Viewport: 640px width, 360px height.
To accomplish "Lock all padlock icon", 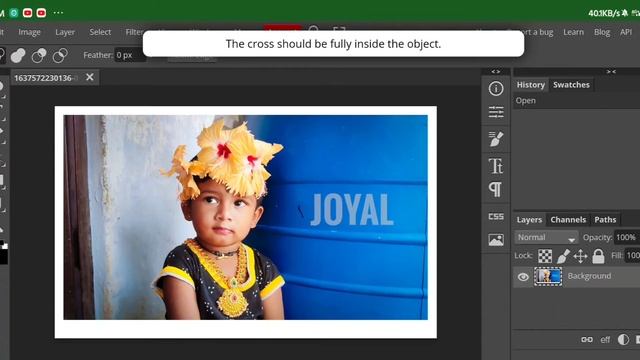I will coord(598,256).
